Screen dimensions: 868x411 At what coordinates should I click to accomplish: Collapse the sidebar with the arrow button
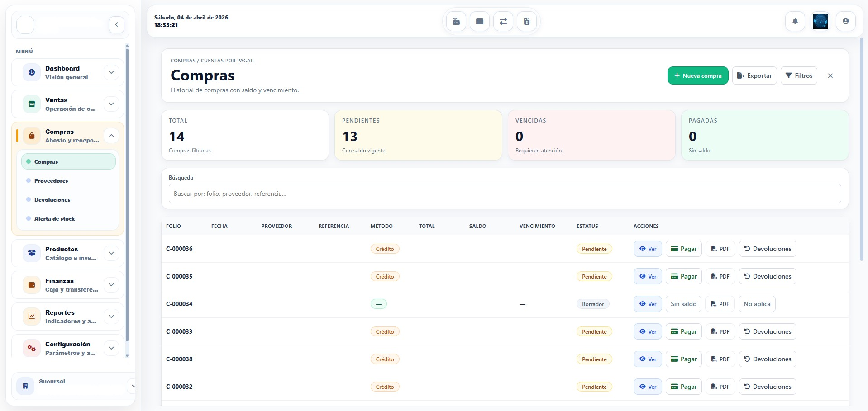(116, 25)
